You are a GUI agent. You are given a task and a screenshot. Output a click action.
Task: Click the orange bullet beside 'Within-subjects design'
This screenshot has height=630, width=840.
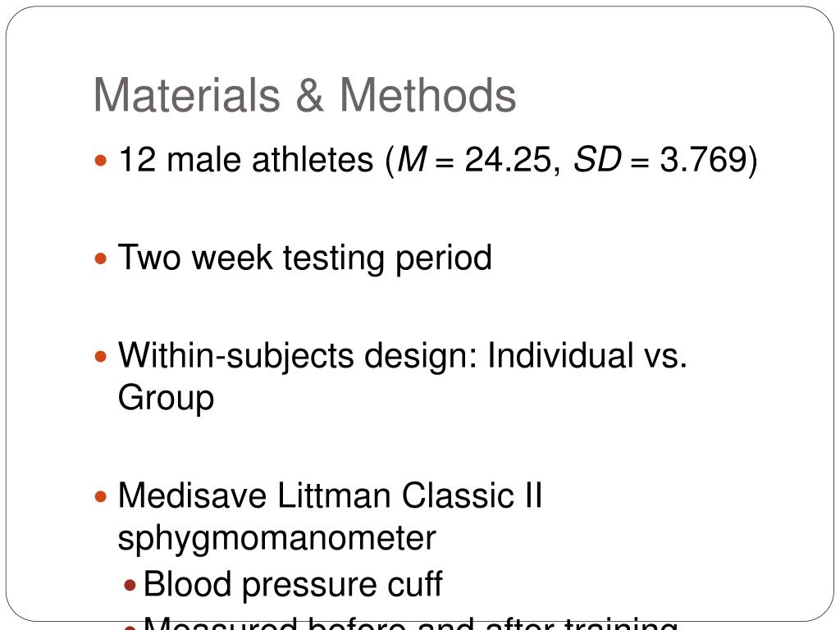101,356
